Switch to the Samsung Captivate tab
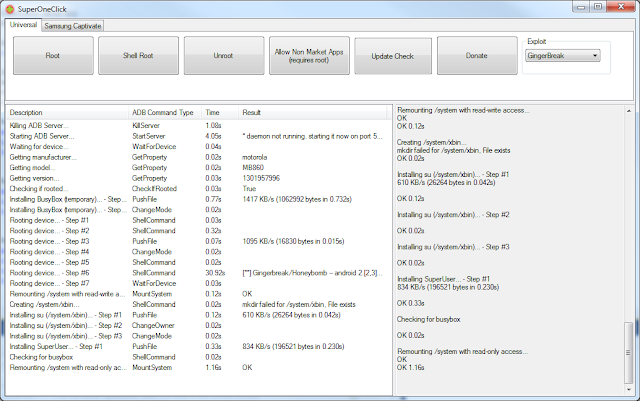The height and width of the screenshot is (401, 640). pyautogui.click(x=73, y=26)
